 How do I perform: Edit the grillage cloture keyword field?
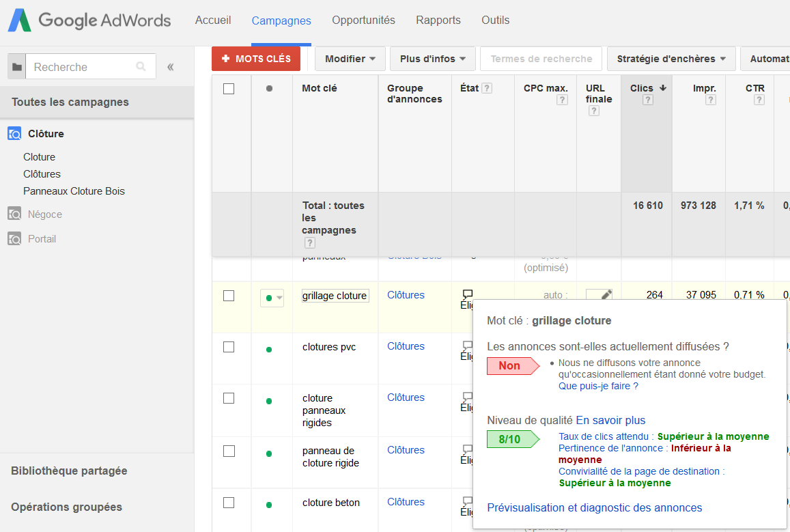[335, 296]
